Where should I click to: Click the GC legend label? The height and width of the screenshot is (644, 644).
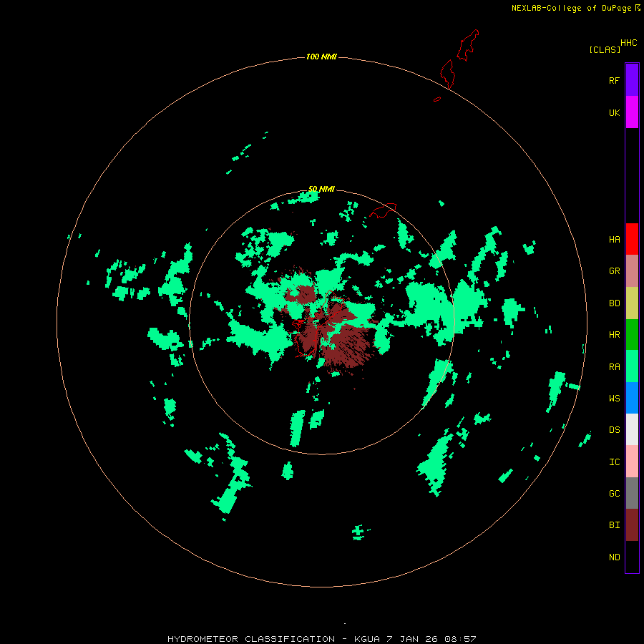tap(614, 494)
